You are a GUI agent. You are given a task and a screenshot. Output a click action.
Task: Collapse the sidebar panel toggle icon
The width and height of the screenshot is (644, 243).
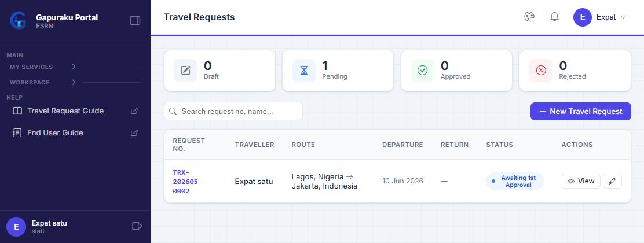click(135, 20)
